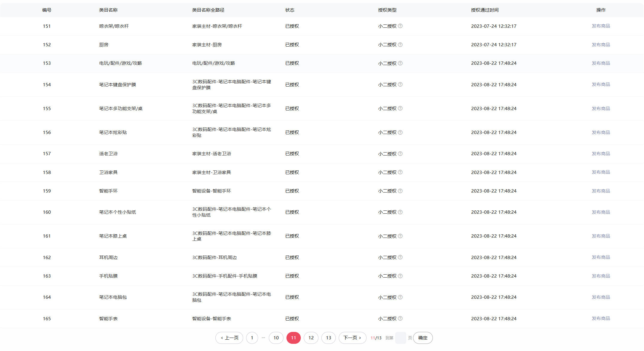Click help icon in 笔记本电脑包 row
This screenshot has height=351, width=644.
[x=400, y=297]
